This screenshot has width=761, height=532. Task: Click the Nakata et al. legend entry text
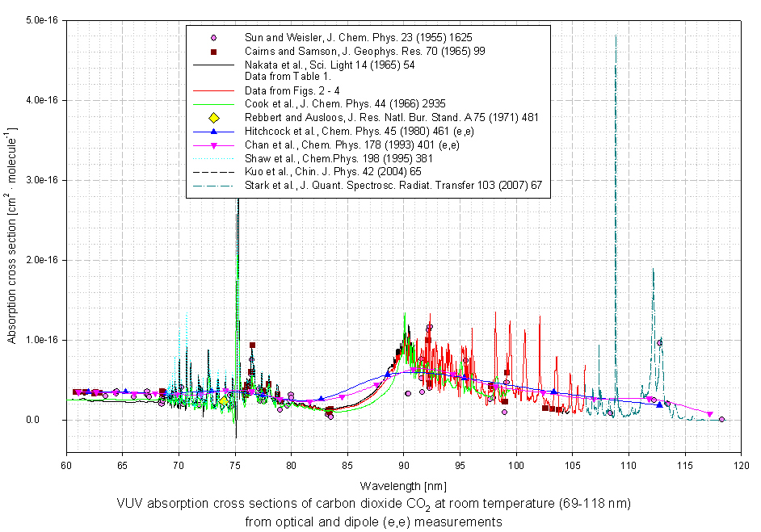pos(330,65)
